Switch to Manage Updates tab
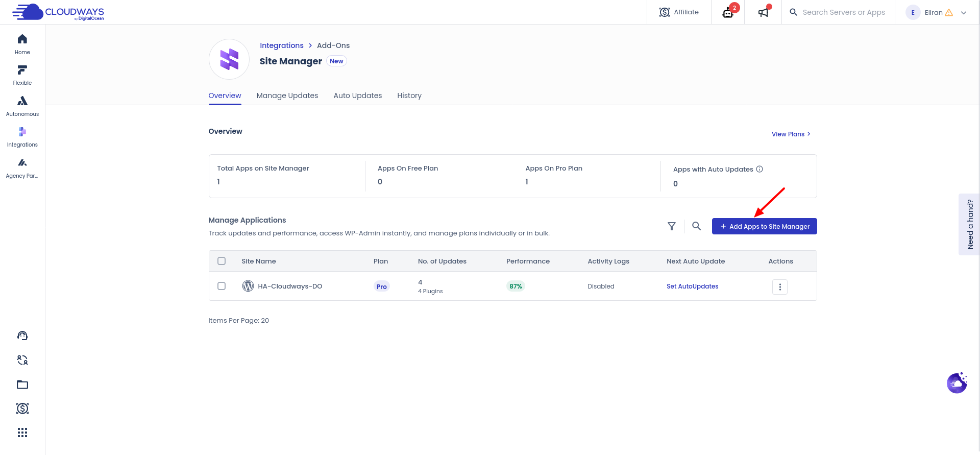980x455 pixels. [287, 95]
